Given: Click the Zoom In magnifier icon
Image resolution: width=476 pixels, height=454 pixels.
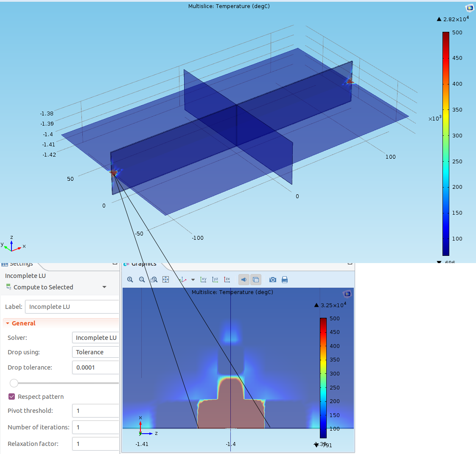Looking at the screenshot, I should [x=130, y=280].
